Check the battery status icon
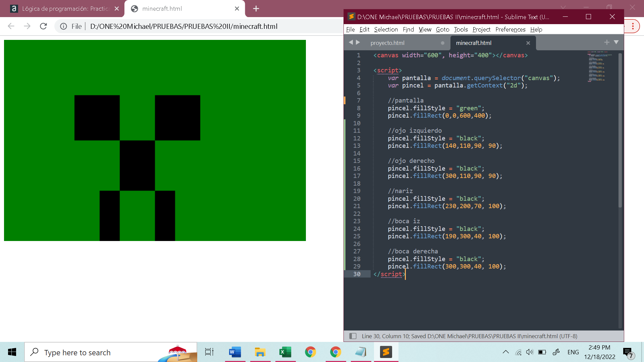Viewport: 644px width, 362px height. point(542,352)
